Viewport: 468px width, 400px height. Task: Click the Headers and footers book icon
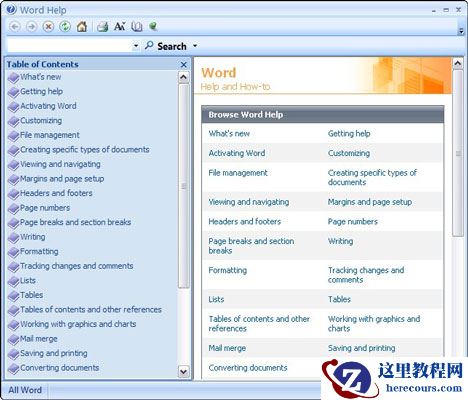click(14, 194)
